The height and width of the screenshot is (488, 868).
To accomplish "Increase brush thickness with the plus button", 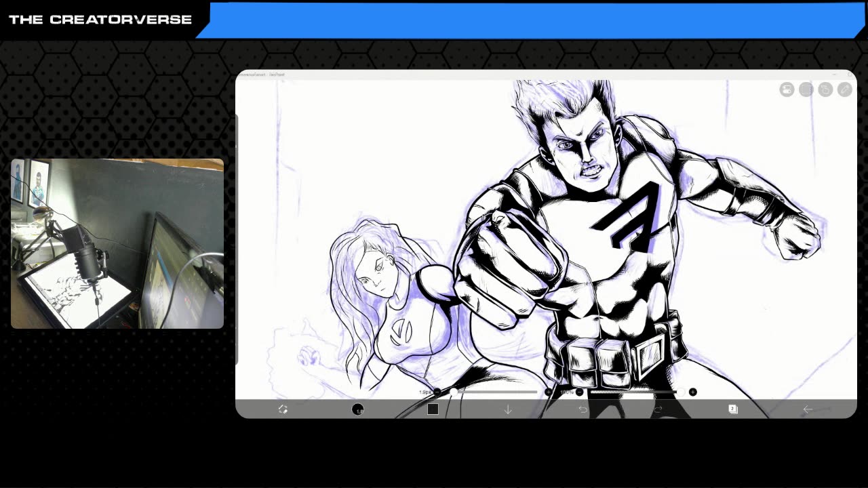I will click(548, 392).
